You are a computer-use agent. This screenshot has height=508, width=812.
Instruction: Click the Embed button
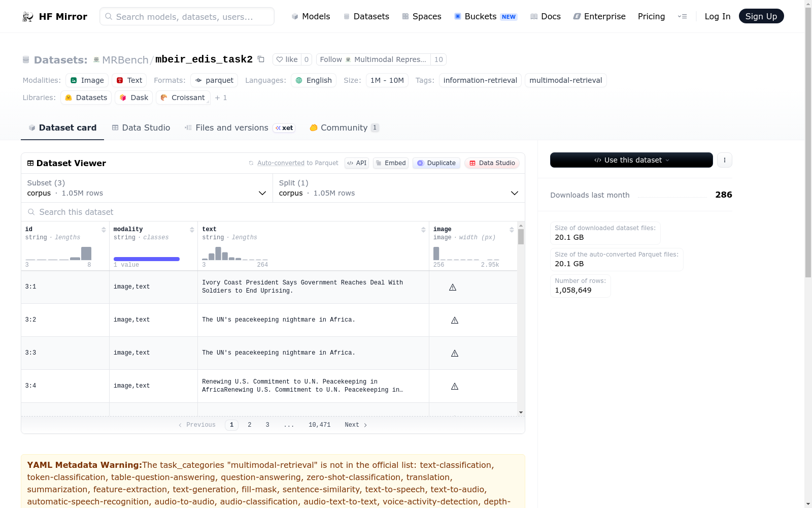[391, 163]
